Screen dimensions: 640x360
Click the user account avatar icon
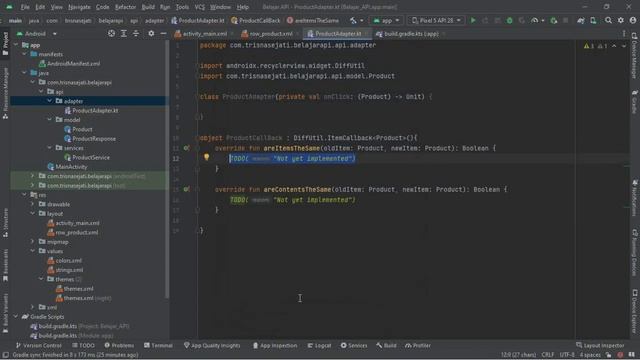(633, 20)
